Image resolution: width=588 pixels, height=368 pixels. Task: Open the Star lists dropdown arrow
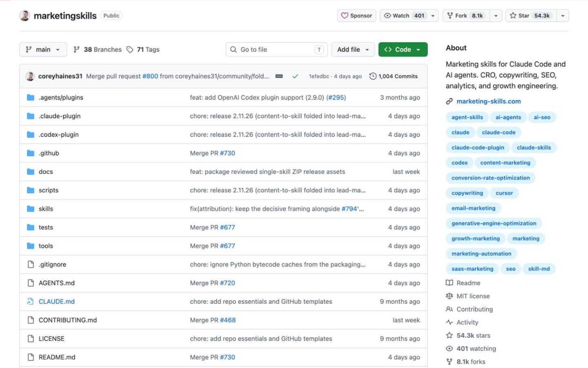coord(563,16)
